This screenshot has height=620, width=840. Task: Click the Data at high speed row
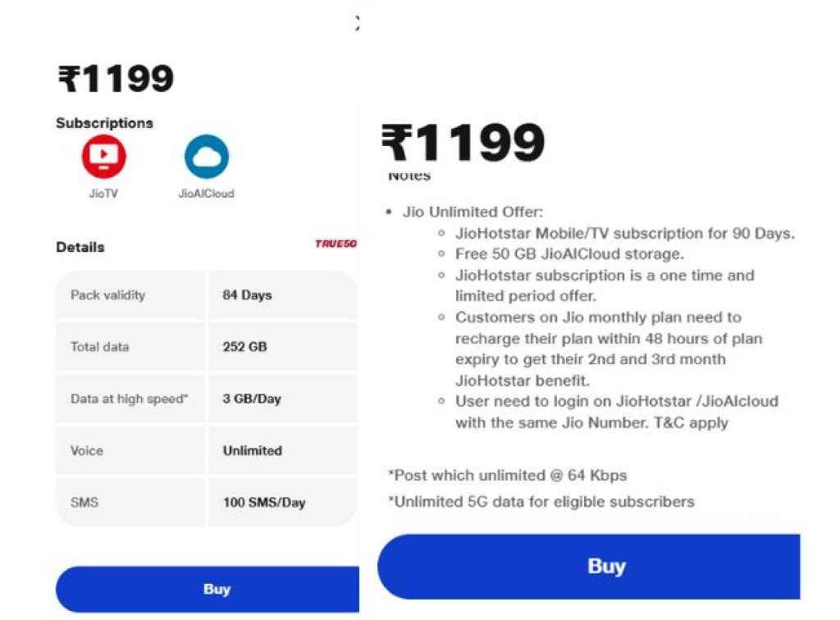[205, 399]
